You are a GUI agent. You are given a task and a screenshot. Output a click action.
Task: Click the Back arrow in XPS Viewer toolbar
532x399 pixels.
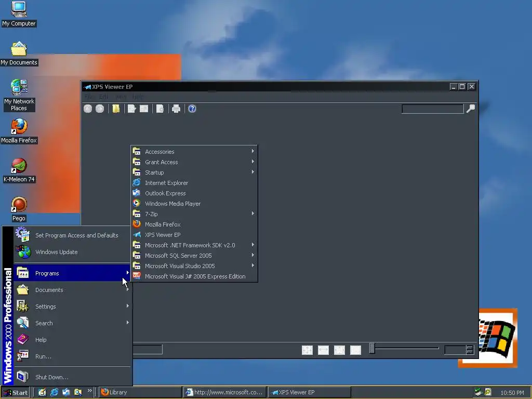click(x=88, y=109)
